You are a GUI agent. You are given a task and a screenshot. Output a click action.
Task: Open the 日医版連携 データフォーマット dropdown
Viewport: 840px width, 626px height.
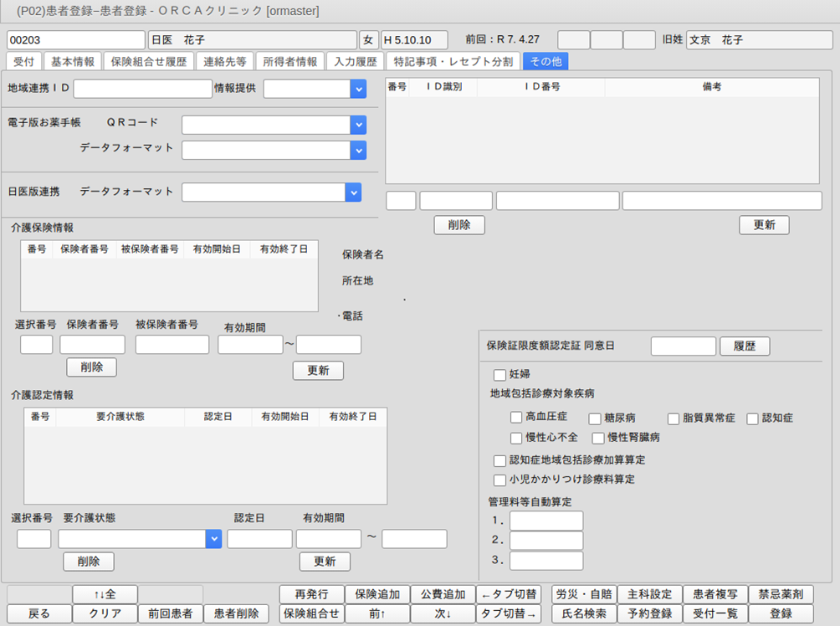pos(353,192)
